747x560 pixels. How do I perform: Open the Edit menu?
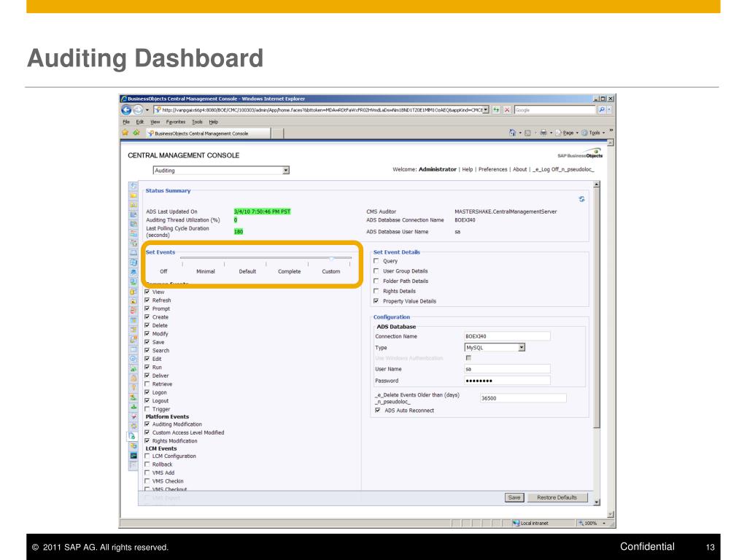[139, 122]
